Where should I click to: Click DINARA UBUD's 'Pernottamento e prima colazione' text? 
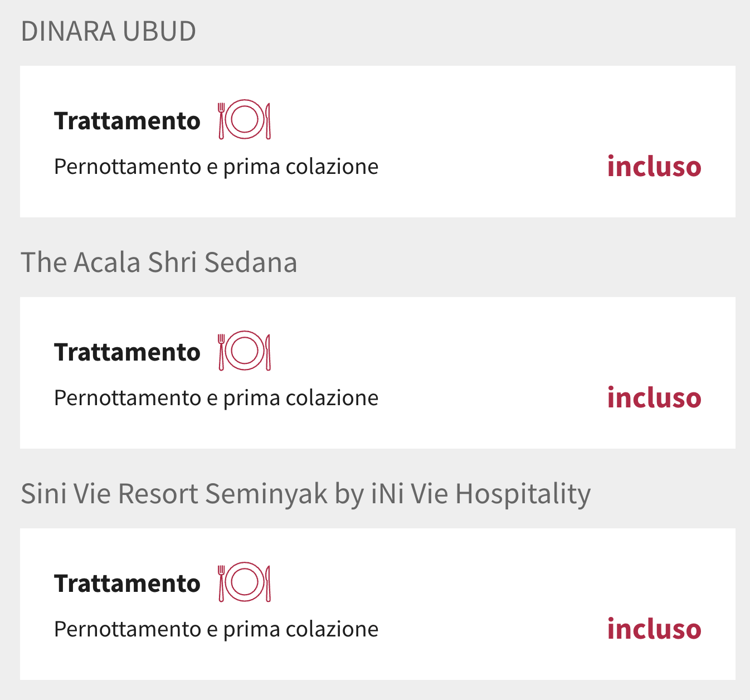[x=216, y=167]
